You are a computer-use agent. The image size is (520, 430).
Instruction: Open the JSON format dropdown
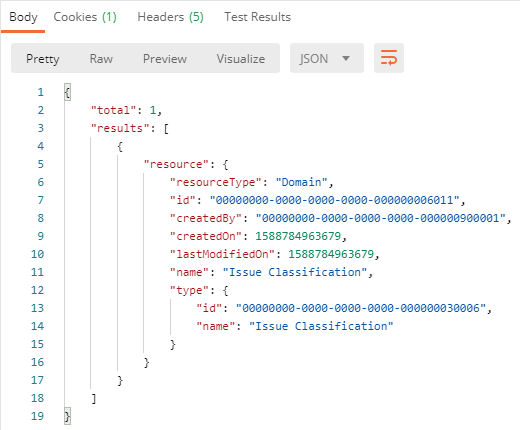tap(327, 58)
